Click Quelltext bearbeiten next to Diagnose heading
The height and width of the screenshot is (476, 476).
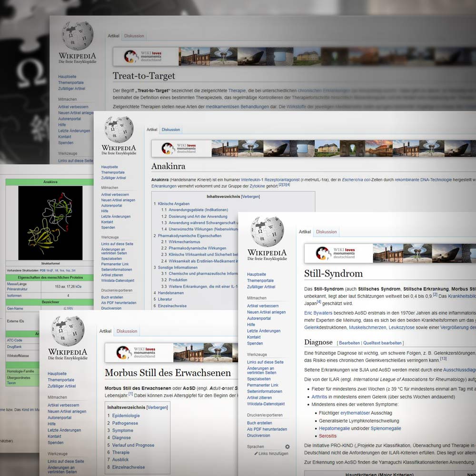coord(382,343)
